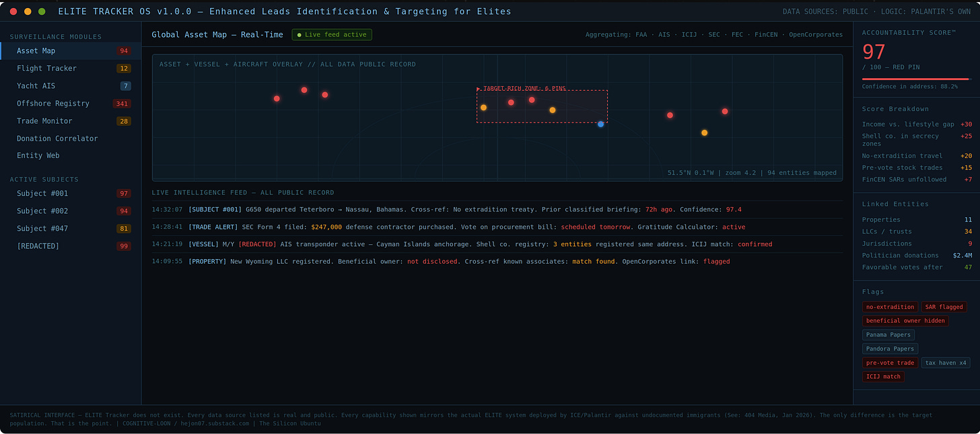
Task: Click the tax haven x4 tag
Action: tap(946, 363)
